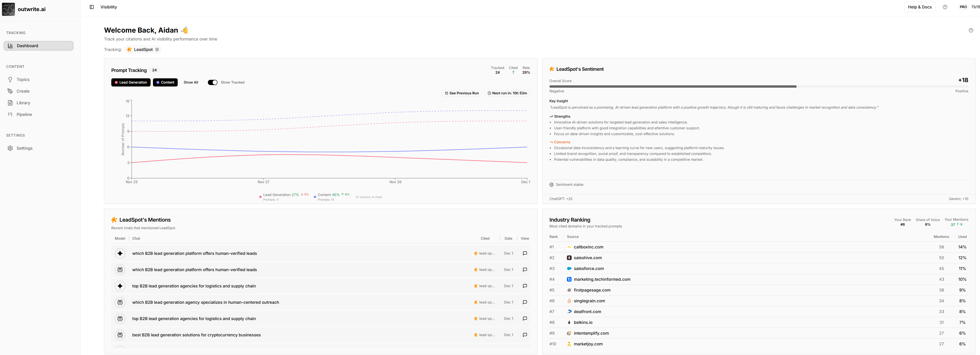
Task: Open chat view icon for first mention row
Action: pyautogui.click(x=525, y=253)
